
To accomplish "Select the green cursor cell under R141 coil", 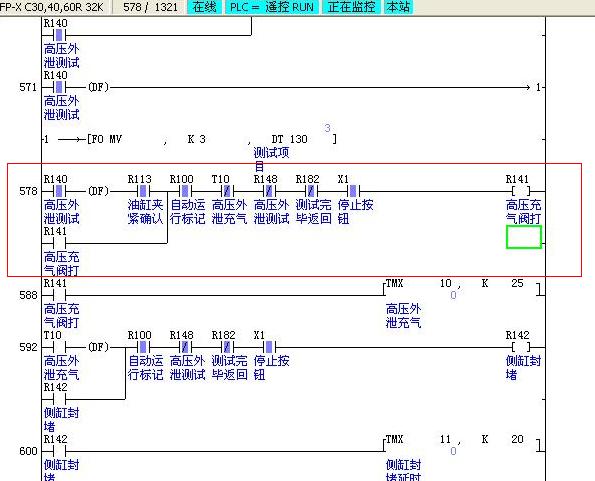I will coord(524,237).
